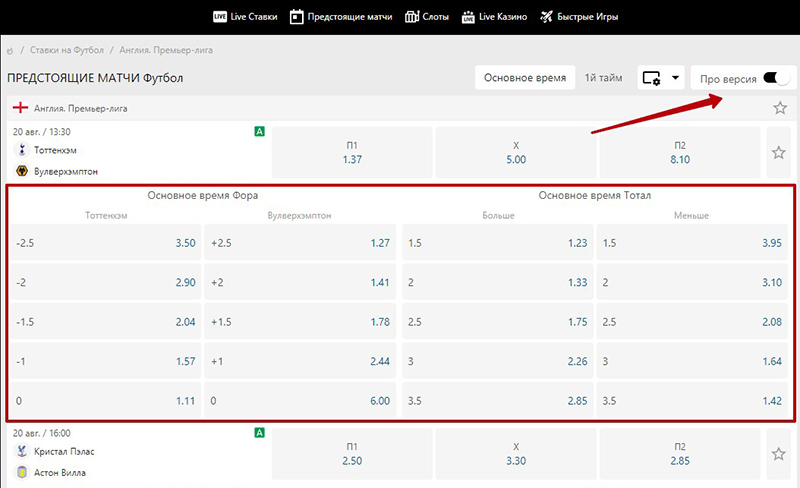Open Предстоящие матчи section
Screen dimensions: 800x488
pos(341,17)
